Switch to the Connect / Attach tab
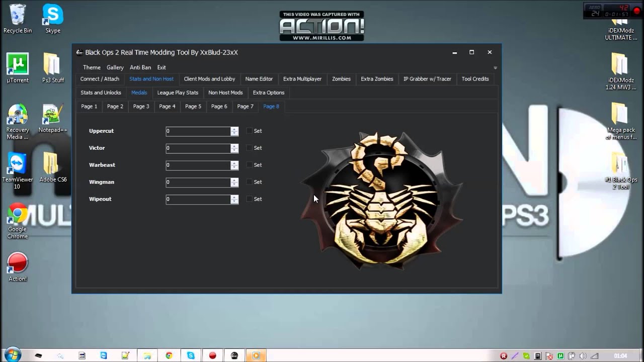 100,79
